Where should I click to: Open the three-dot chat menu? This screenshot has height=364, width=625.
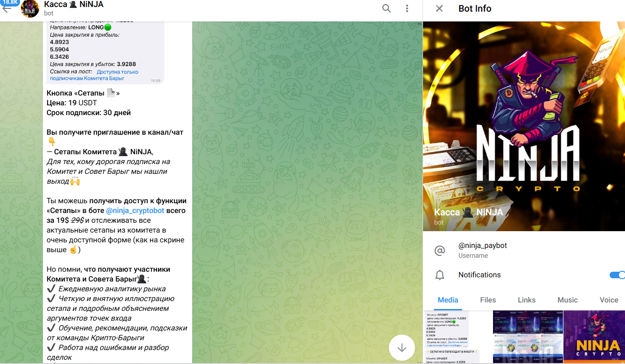[407, 8]
